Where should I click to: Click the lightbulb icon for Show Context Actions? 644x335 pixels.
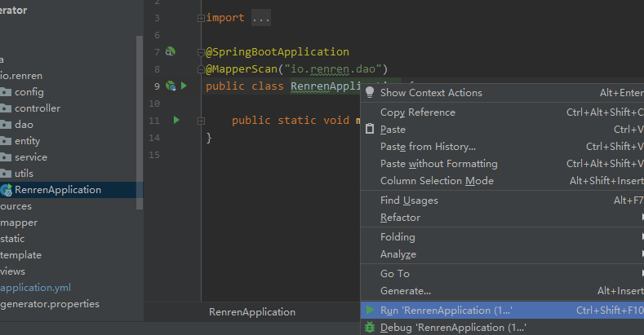coord(370,93)
